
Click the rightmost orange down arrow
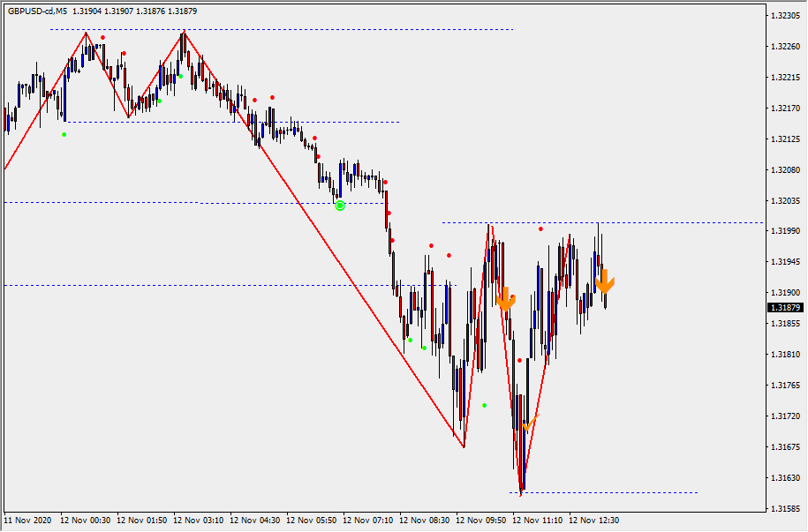604,282
